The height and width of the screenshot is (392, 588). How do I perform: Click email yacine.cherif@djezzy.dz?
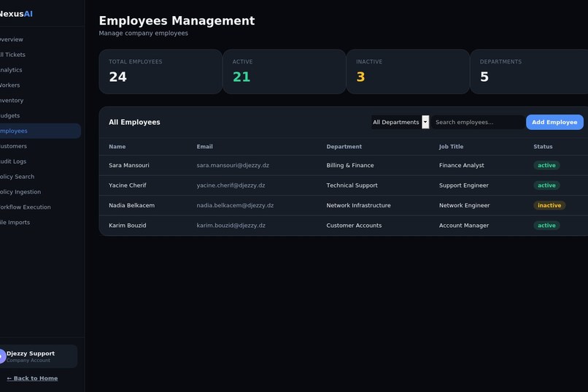coord(231,185)
